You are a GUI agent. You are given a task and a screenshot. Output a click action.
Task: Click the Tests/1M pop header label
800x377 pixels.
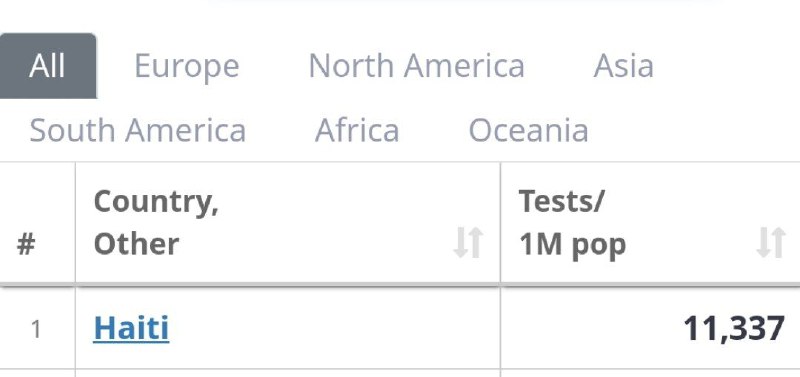tap(572, 222)
